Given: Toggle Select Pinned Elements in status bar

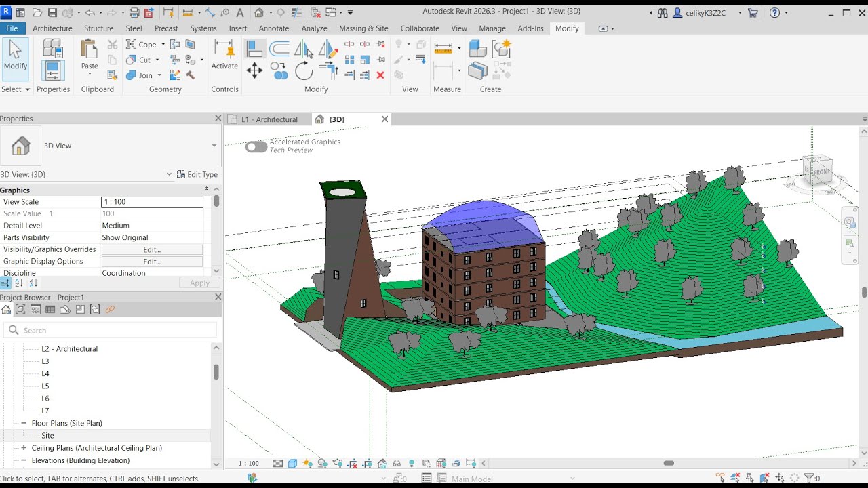Looking at the screenshot, I should 749,478.
